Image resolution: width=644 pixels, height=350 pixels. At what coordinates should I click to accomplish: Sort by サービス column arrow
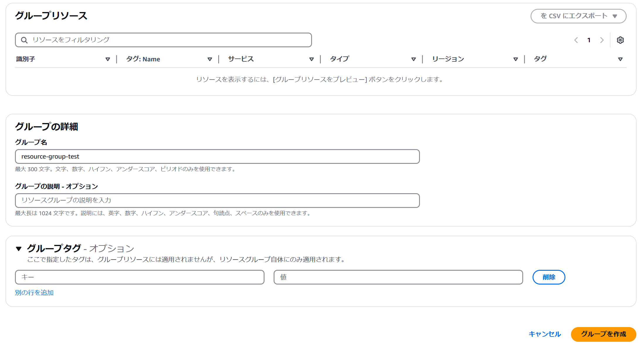pyautogui.click(x=311, y=59)
